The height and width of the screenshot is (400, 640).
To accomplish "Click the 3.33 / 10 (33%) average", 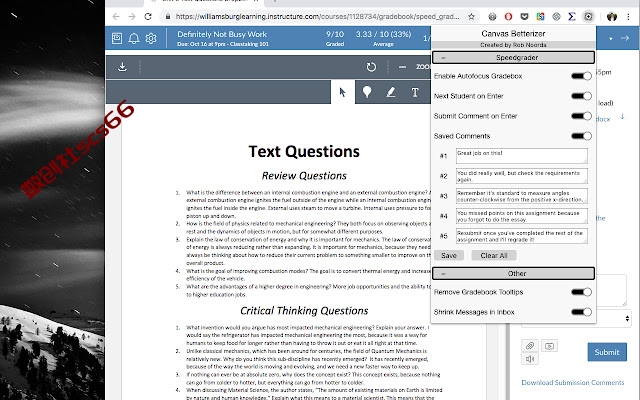I will click(x=383, y=38).
